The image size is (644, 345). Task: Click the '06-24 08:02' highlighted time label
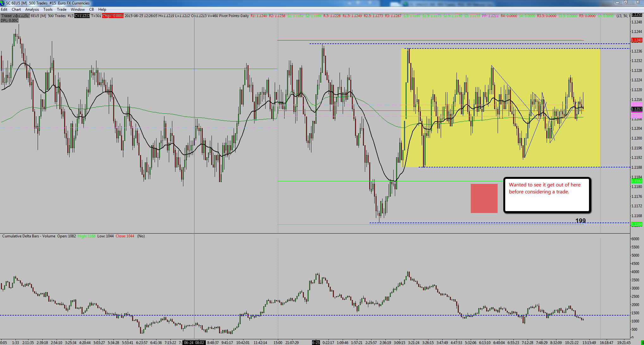tap(194, 342)
